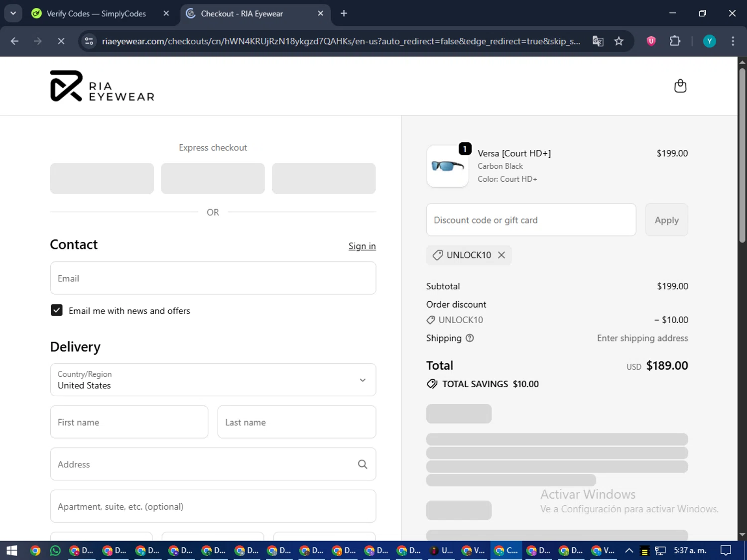Screen dimensions: 747x560
Task: Open the Extensions puzzle icon
Action: [x=675, y=41]
